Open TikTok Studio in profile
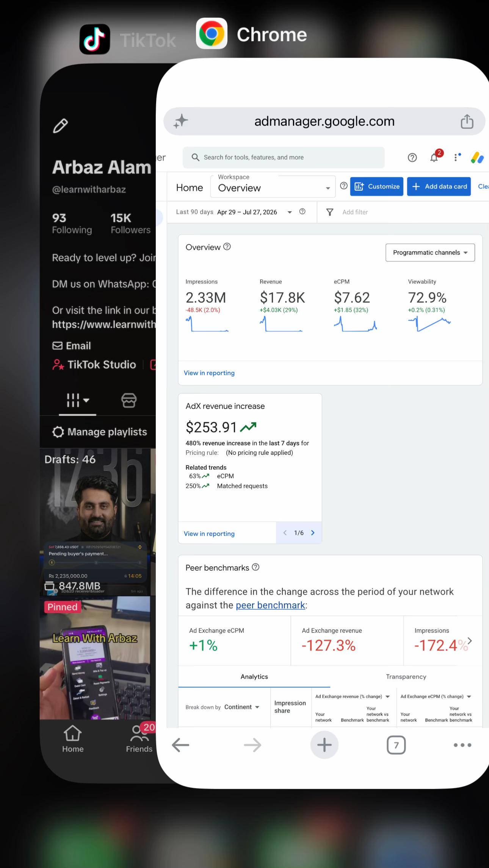 (x=94, y=365)
